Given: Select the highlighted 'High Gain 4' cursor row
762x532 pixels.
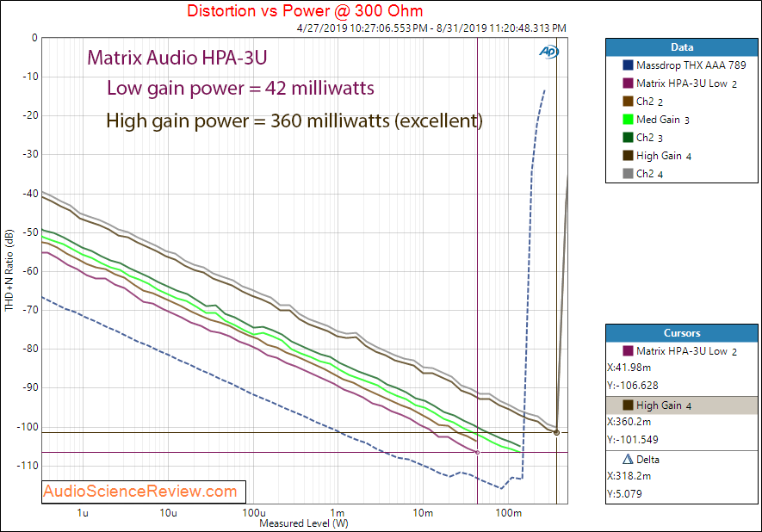Looking at the screenshot, I should (x=682, y=405).
